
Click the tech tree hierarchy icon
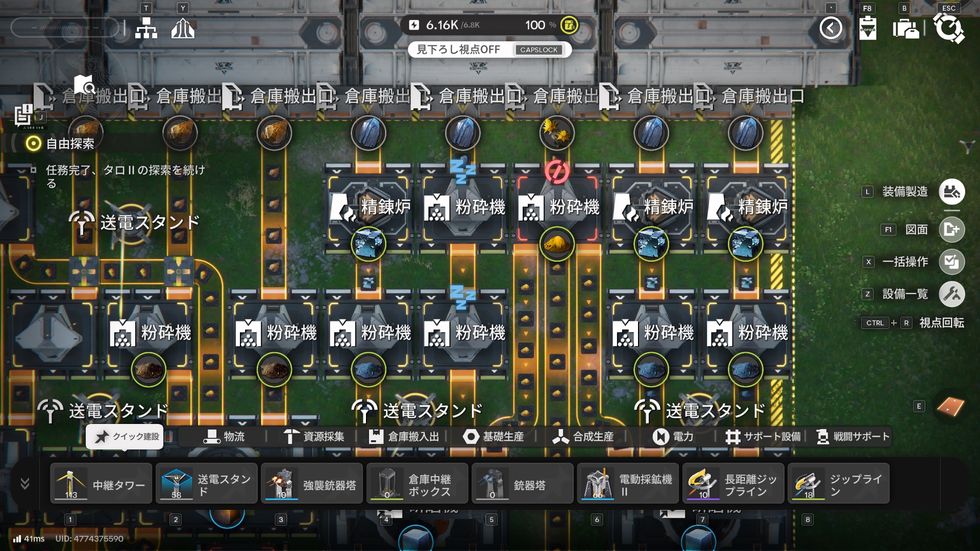coord(146,29)
